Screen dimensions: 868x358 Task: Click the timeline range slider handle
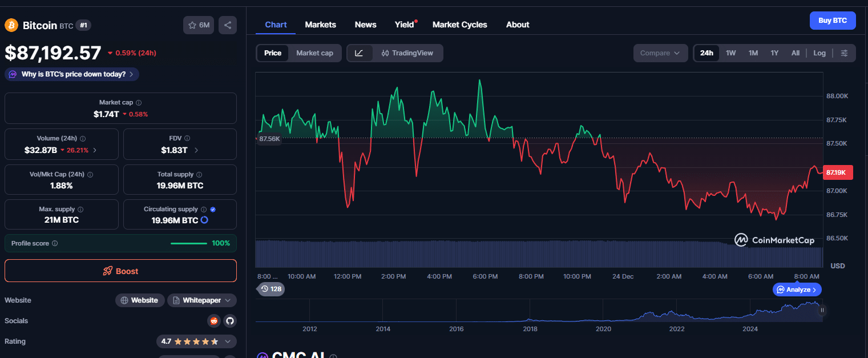coord(822,311)
